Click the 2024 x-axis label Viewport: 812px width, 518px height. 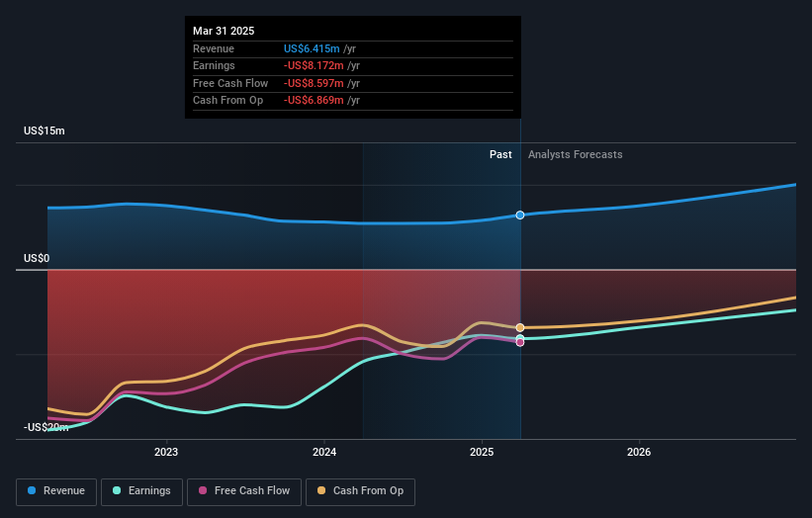click(x=324, y=453)
